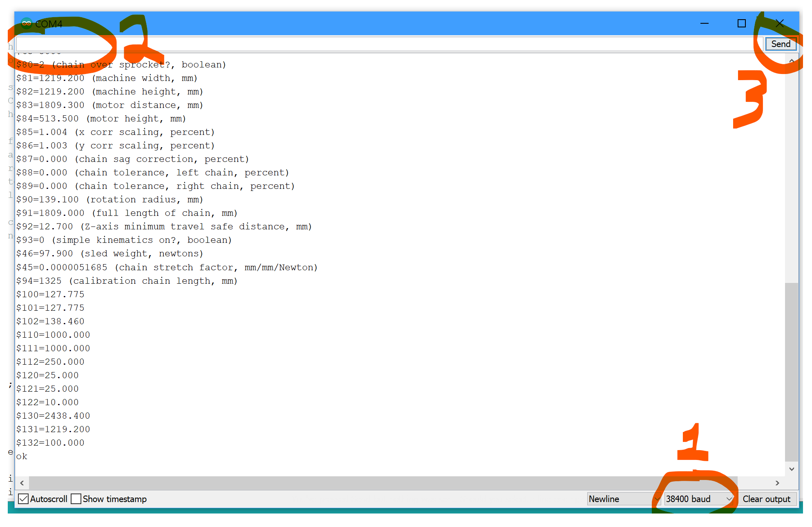Click the horizontal scrollbar thumb
This screenshot has width=812, height=527.
click(x=383, y=483)
